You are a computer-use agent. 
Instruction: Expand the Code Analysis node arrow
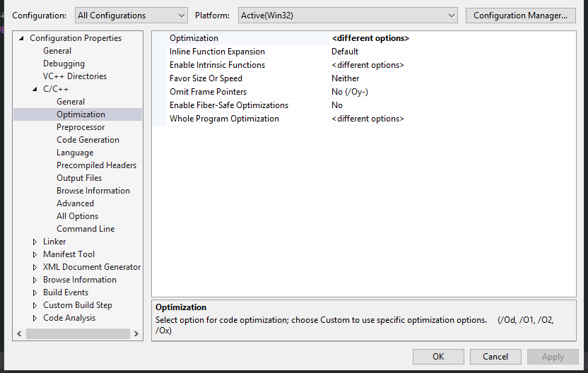[35, 318]
